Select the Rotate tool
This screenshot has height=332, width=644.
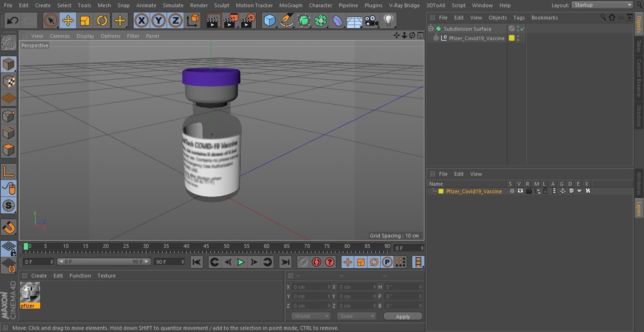coord(102,21)
